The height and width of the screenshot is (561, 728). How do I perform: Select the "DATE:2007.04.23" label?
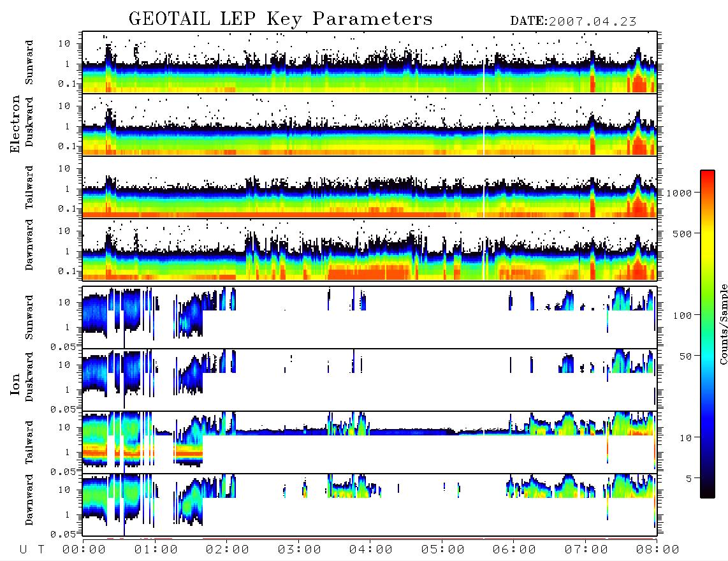573,22
